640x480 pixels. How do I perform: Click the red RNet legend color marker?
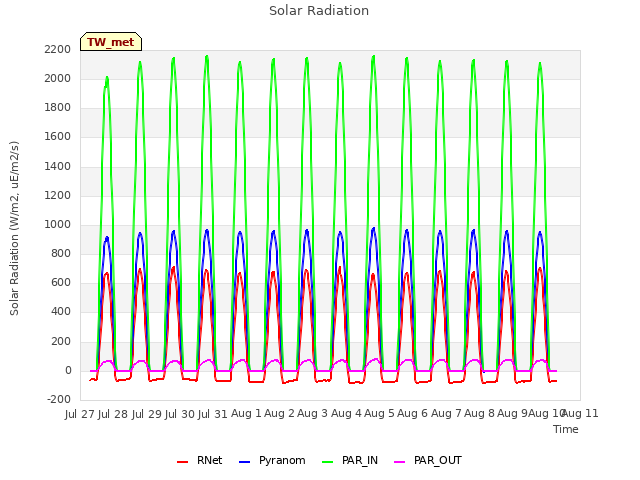coord(182,462)
